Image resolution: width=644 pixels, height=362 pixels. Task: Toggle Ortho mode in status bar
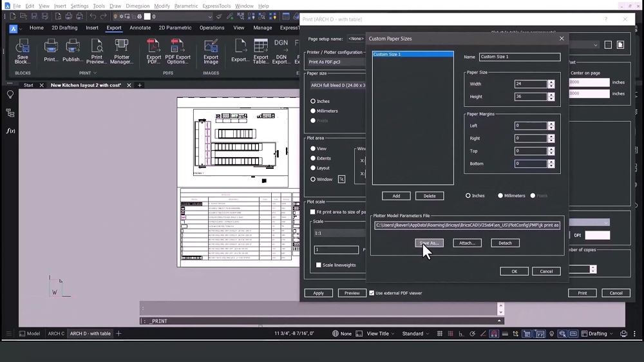[461, 334]
